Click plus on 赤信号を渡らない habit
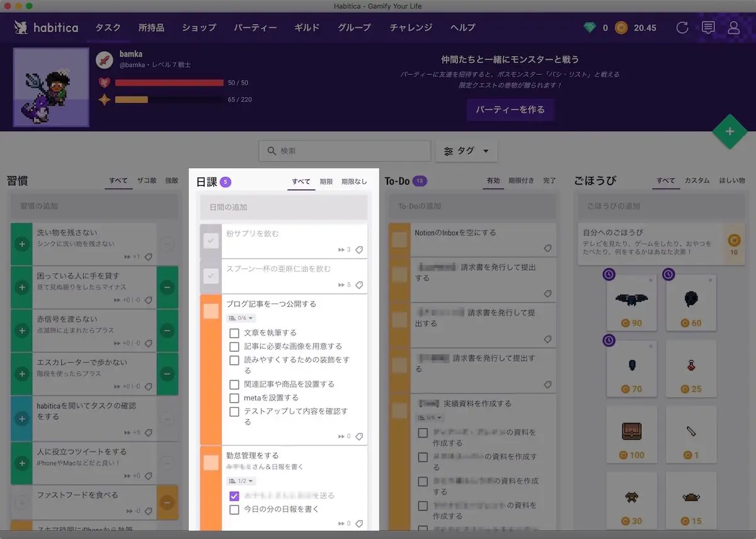 [22, 330]
